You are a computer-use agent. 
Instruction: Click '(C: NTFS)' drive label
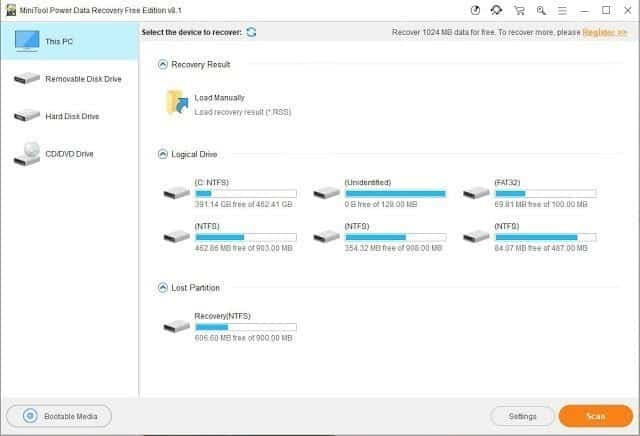coord(212,182)
